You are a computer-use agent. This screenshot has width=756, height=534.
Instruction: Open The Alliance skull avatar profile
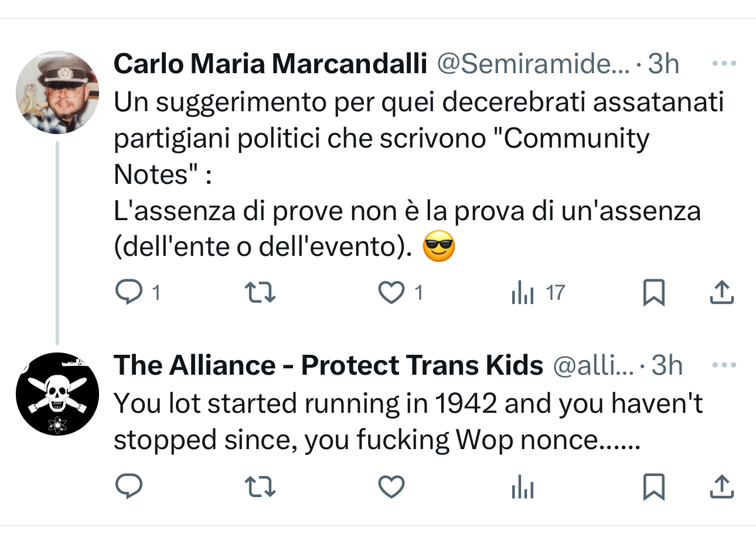(x=57, y=394)
